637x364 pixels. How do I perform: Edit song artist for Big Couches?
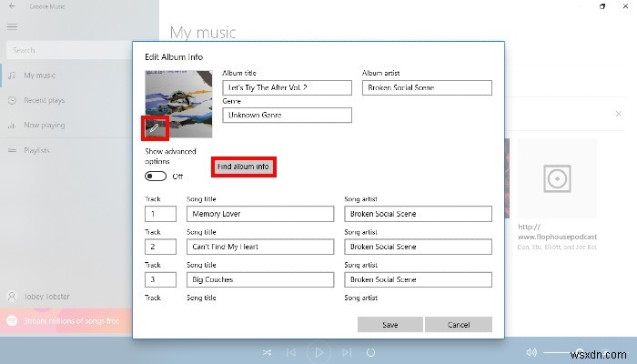pyautogui.click(x=418, y=279)
